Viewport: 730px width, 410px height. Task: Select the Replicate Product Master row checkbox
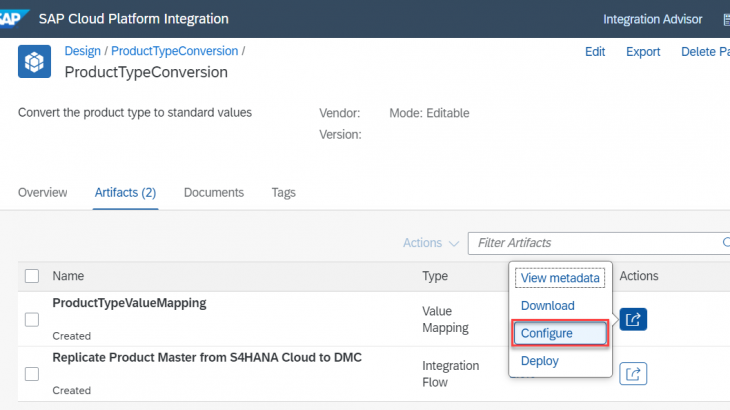click(32, 374)
